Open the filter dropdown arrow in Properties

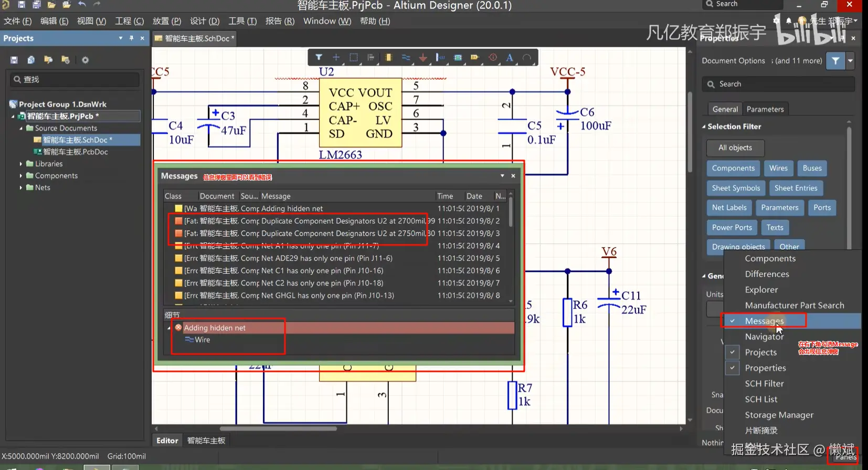850,61
